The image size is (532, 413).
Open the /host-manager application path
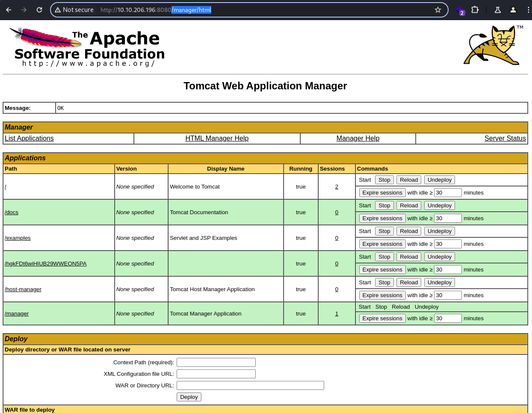(x=23, y=289)
